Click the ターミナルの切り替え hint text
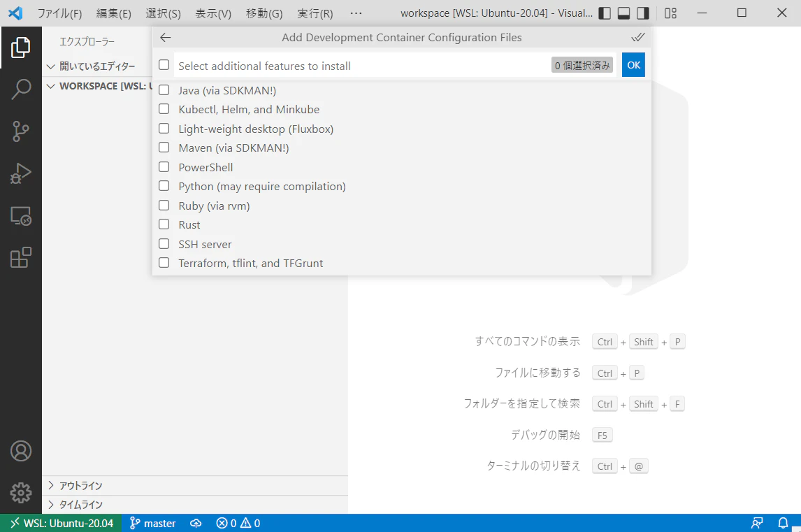Viewport: 801px width, 532px height. point(533,466)
